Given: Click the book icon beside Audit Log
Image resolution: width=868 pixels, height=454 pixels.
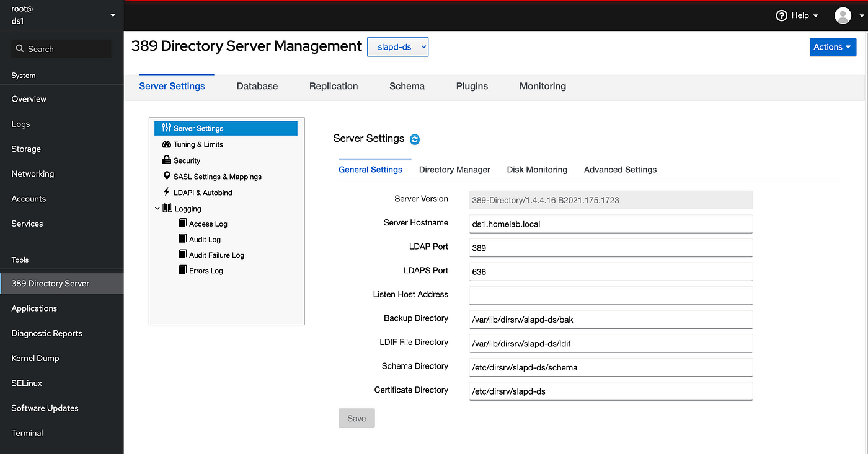Looking at the screenshot, I should pyautogui.click(x=182, y=238).
